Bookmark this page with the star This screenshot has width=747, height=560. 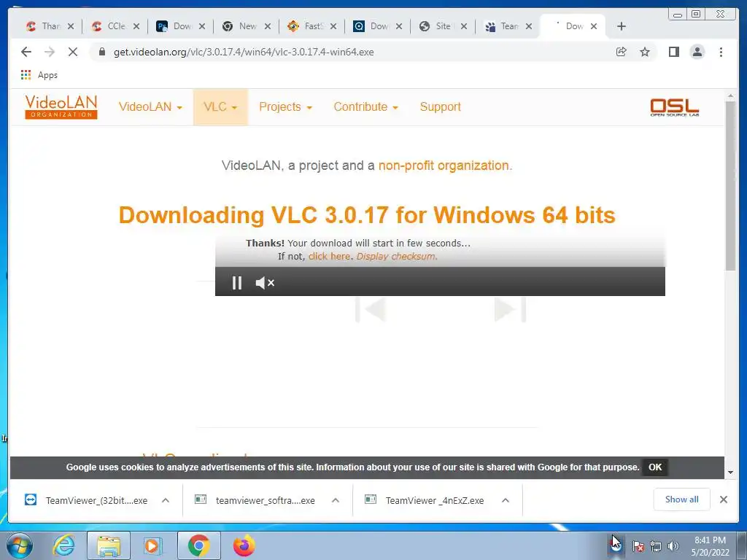click(645, 52)
